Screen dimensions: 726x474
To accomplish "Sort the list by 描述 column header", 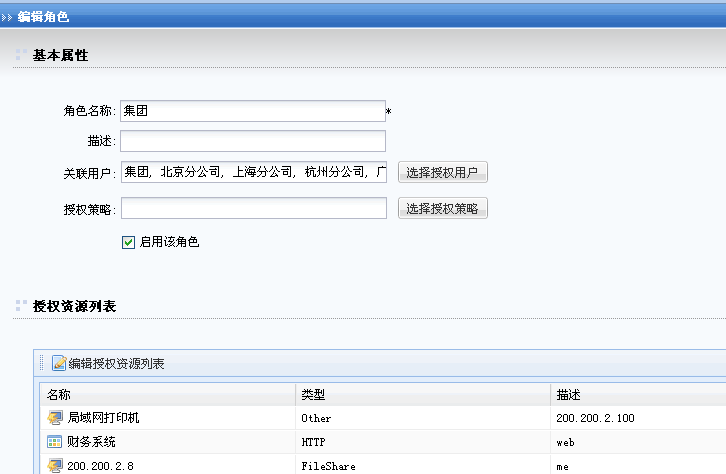I will click(x=568, y=394).
